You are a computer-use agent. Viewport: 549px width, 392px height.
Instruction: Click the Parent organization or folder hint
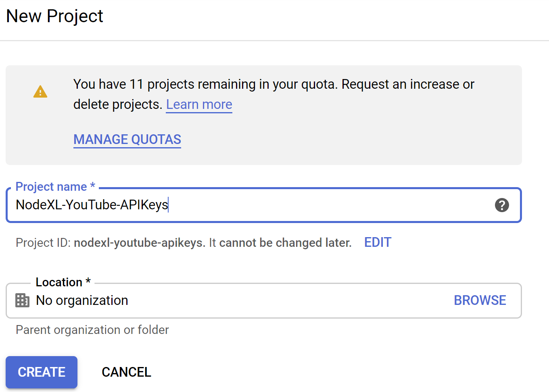(x=92, y=330)
